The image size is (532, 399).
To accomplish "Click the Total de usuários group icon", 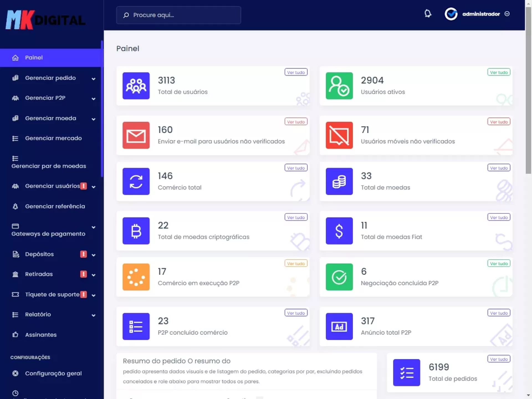I will (136, 86).
